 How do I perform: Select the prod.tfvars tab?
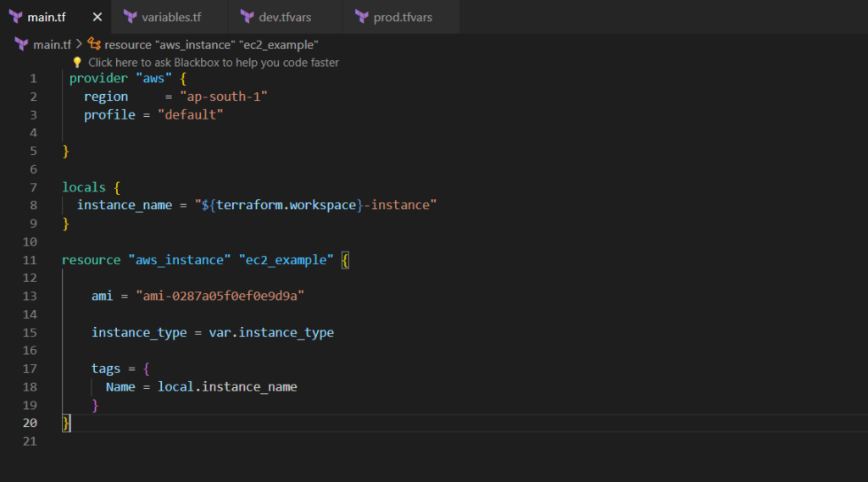tap(404, 17)
